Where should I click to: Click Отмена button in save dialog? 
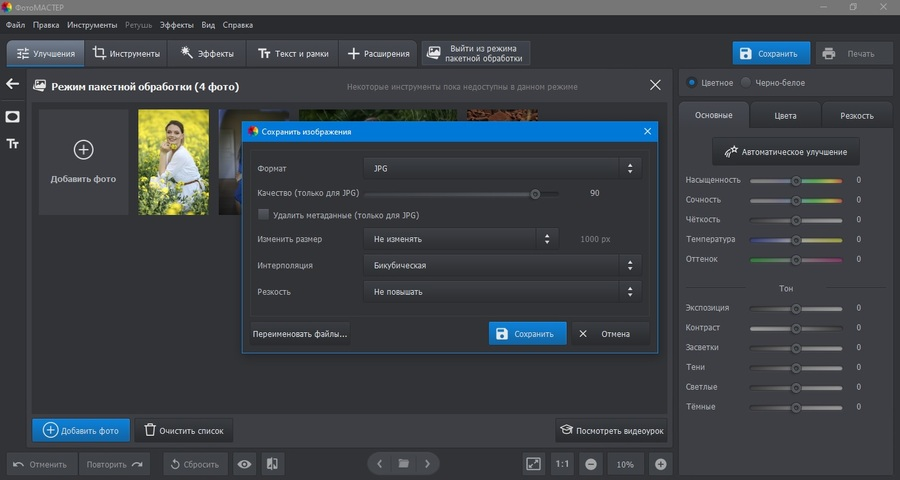610,334
